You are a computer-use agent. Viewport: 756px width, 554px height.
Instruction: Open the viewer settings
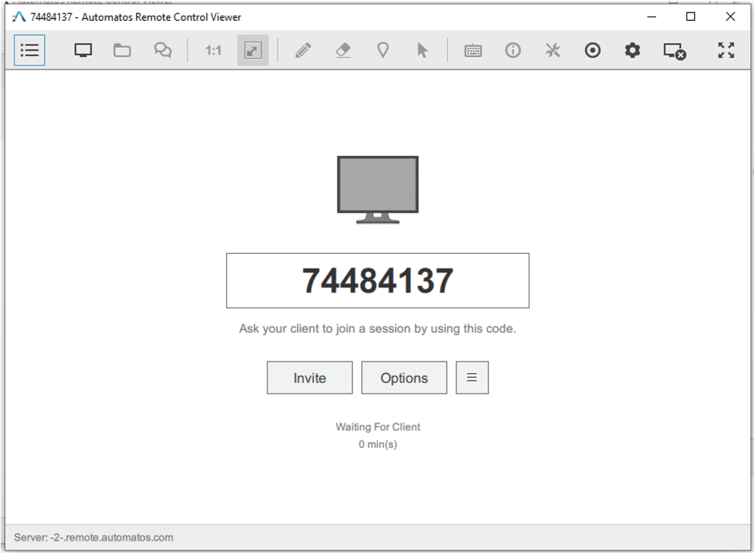(632, 50)
